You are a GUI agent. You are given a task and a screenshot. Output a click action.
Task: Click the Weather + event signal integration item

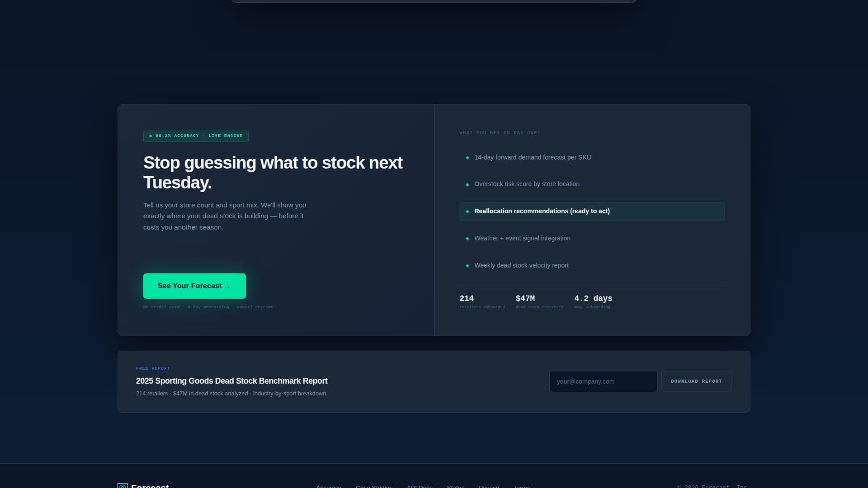click(592, 239)
